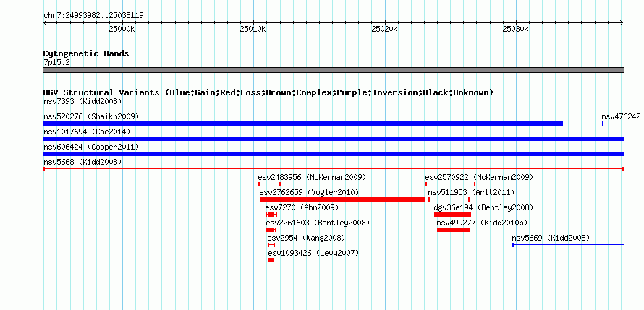Click the esv1093426 (Levy2007) label text
The width and height of the screenshot is (644, 310).
pos(313,253)
